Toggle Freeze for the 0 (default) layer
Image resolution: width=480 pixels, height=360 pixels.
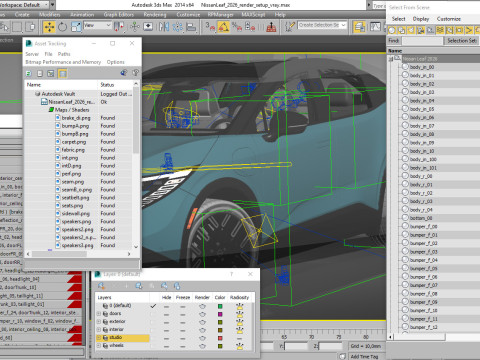(x=183, y=306)
